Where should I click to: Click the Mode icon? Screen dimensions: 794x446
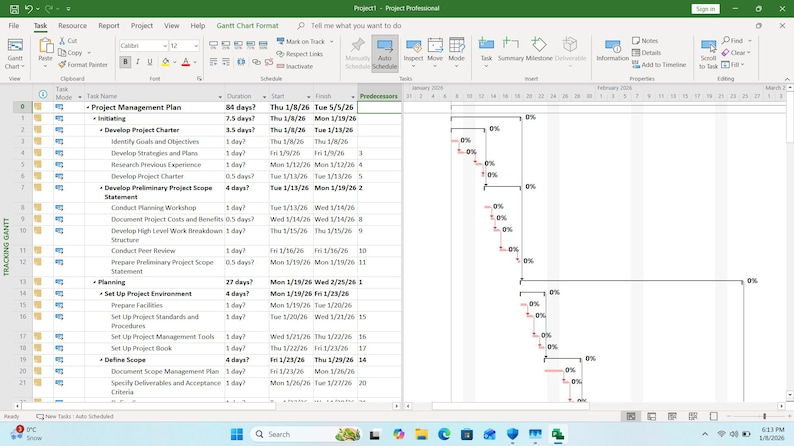coord(456,46)
